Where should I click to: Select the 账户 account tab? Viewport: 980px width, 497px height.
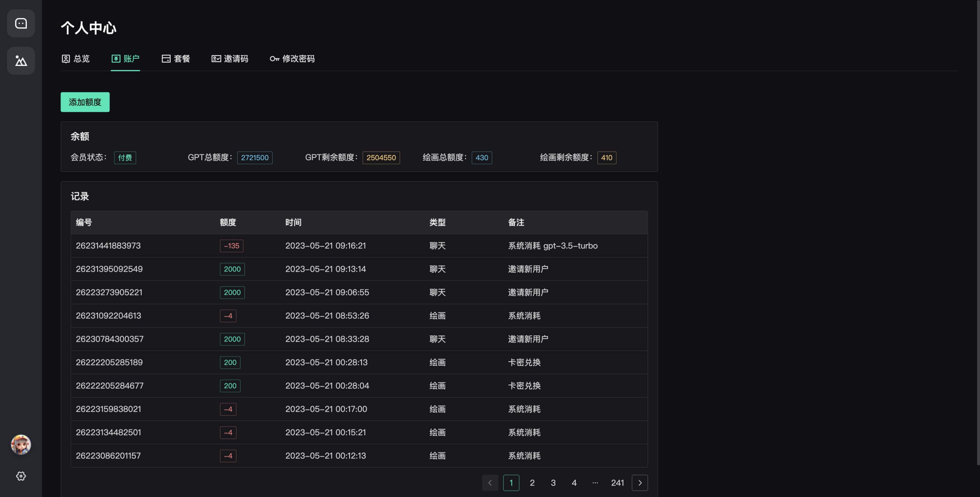[125, 59]
